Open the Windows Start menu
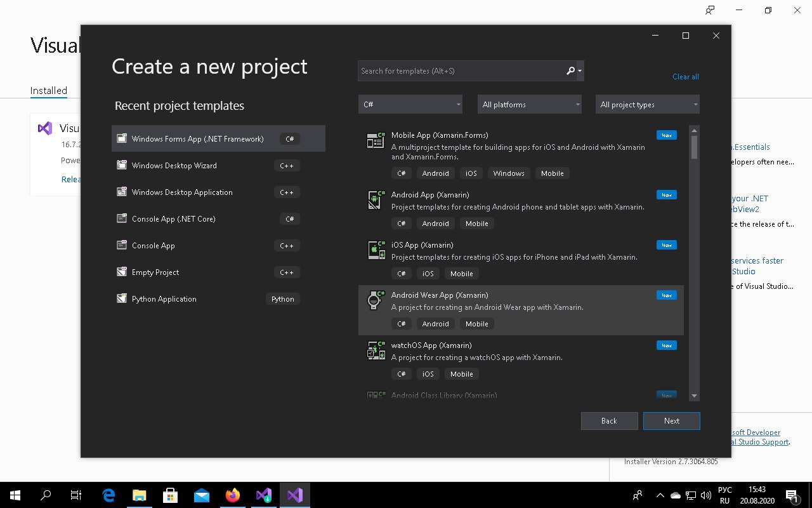This screenshot has height=508, width=812. (x=15, y=495)
